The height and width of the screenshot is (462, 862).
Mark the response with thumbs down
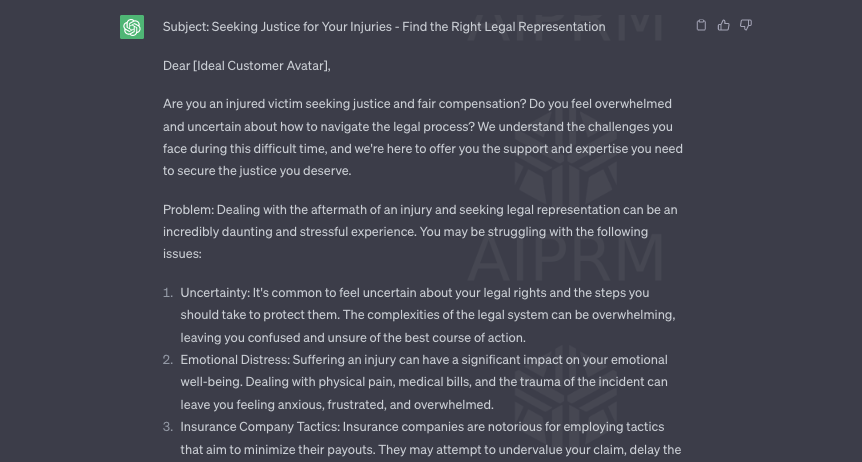[x=746, y=25]
